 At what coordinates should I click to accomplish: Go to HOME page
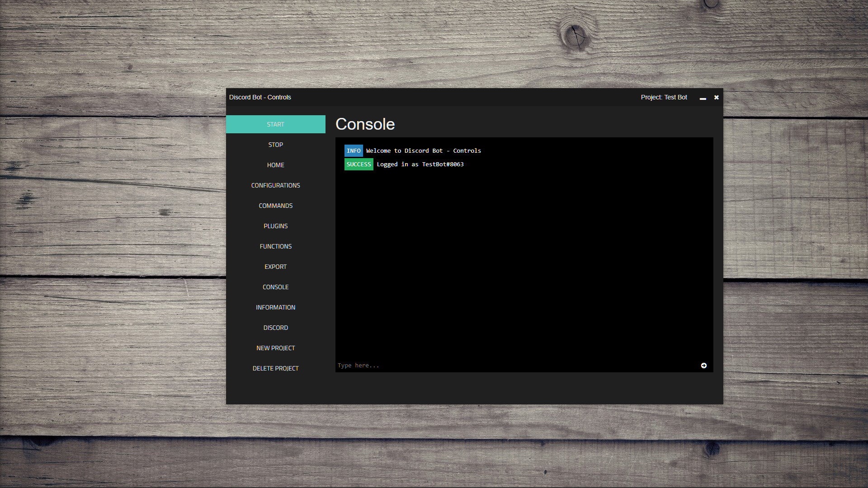(276, 165)
